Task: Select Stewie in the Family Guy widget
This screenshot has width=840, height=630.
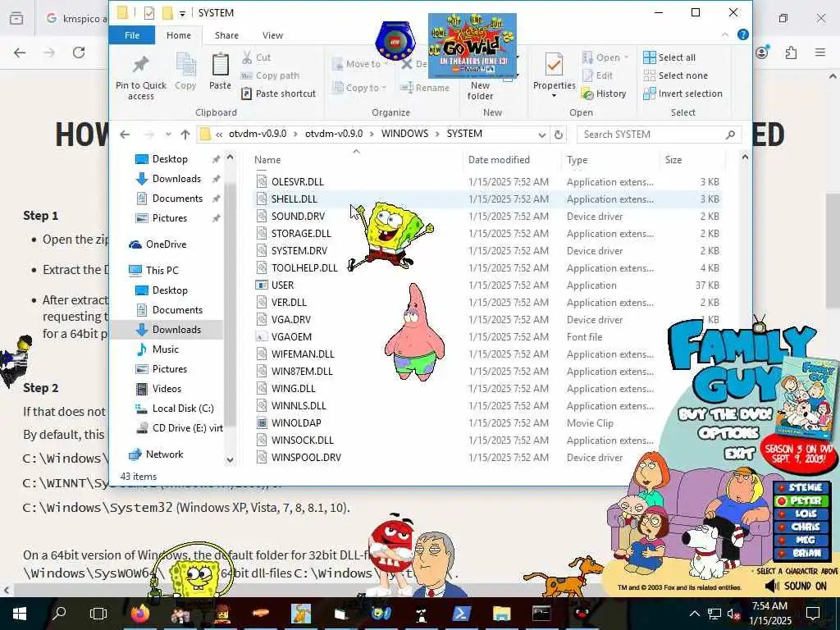Action: (801, 487)
